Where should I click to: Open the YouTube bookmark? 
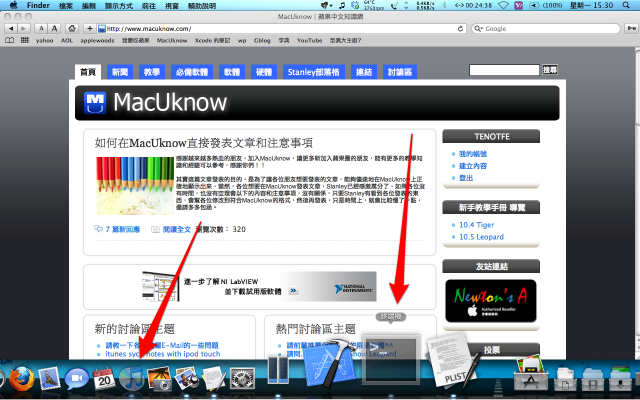tap(309, 40)
